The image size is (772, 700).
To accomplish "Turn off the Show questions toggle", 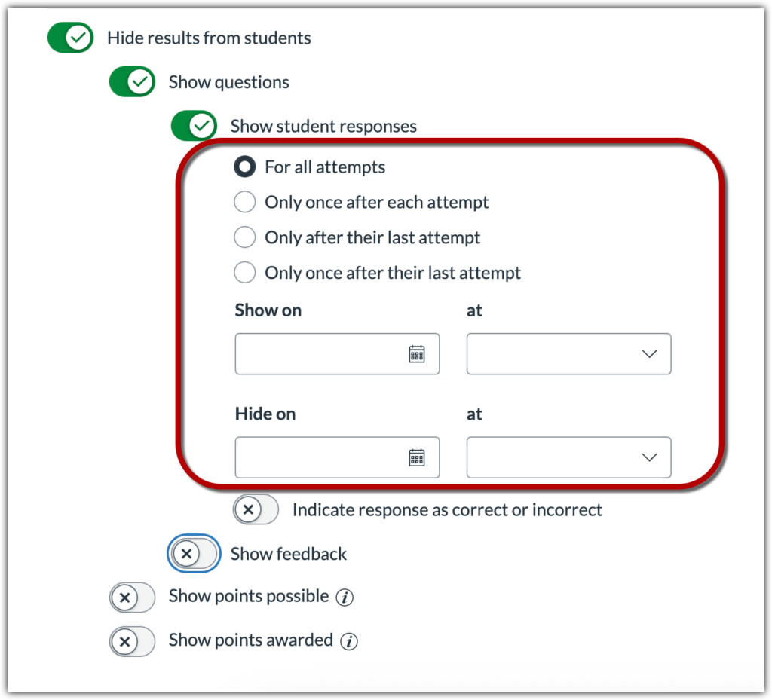I will (x=133, y=82).
